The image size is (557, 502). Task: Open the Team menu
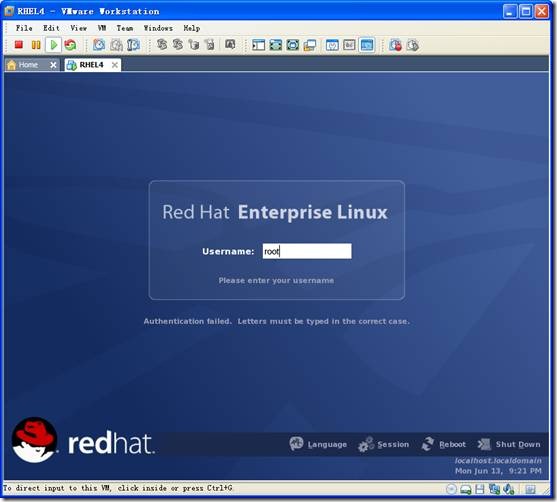pyautogui.click(x=125, y=28)
